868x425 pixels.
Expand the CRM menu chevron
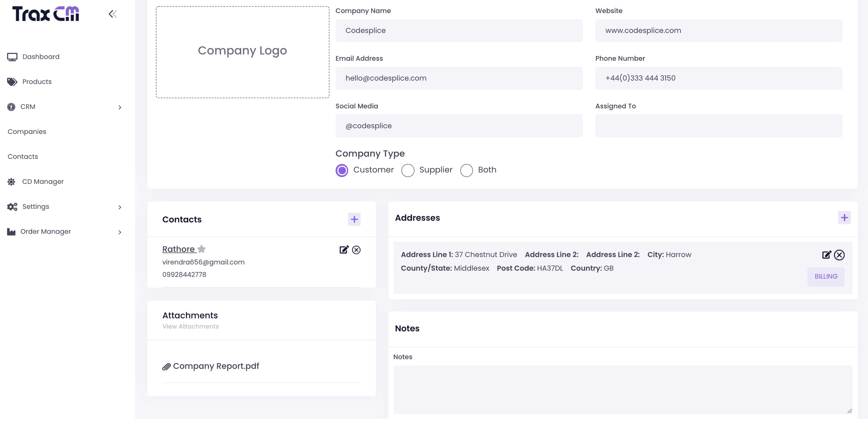(x=120, y=107)
